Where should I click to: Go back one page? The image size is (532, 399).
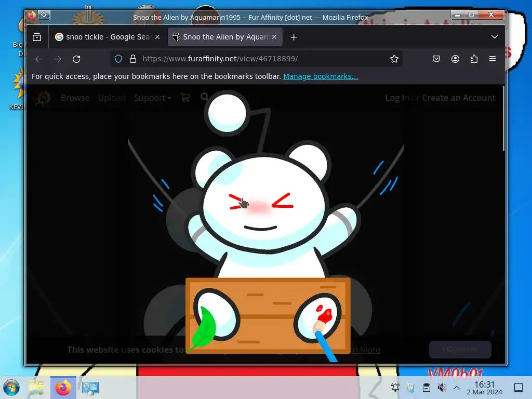pyautogui.click(x=39, y=59)
